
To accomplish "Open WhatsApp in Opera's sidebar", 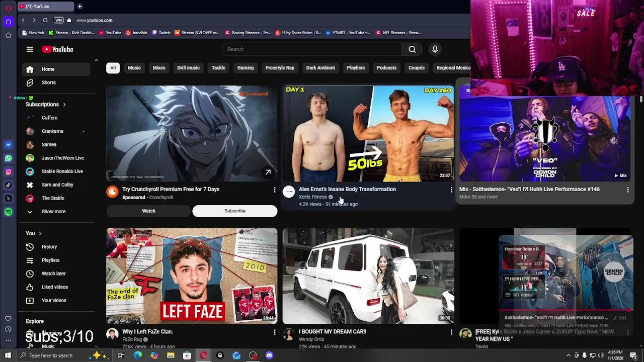I will (x=8, y=158).
